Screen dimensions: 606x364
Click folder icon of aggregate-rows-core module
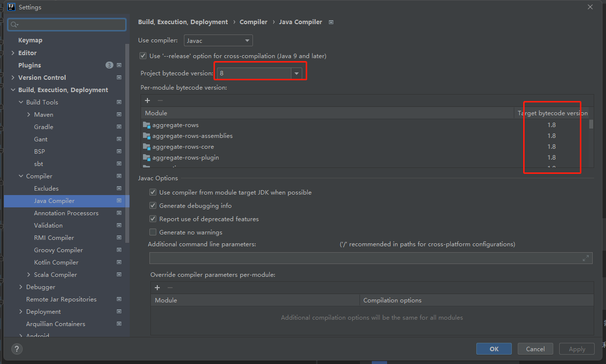click(146, 147)
